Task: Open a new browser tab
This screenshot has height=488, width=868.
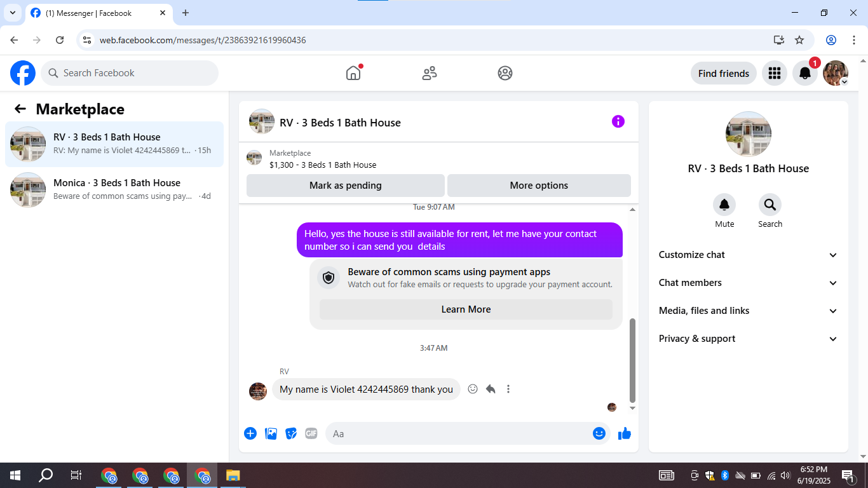Action: 186,13
